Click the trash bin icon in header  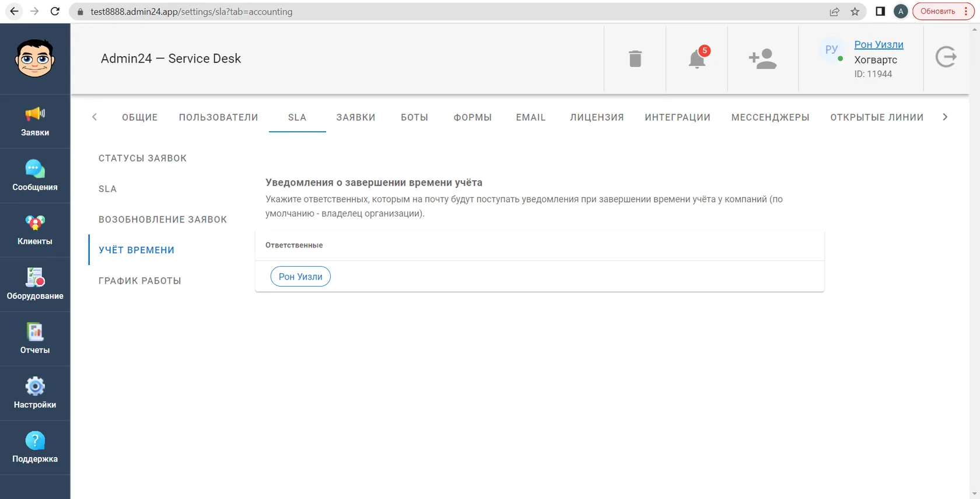[635, 58]
